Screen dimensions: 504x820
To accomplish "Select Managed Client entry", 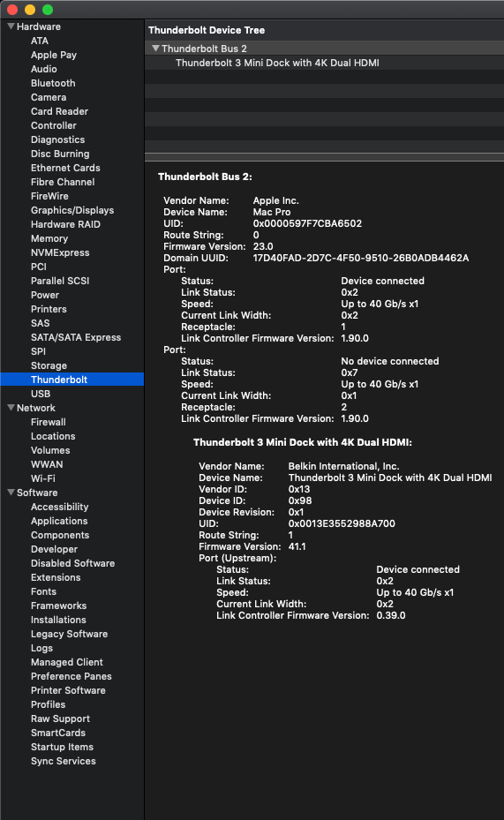I will (67, 662).
